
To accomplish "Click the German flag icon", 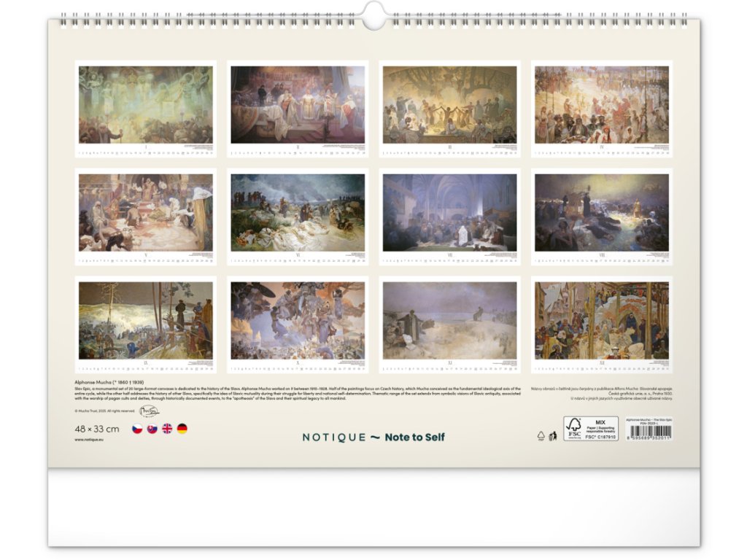I will [182, 429].
